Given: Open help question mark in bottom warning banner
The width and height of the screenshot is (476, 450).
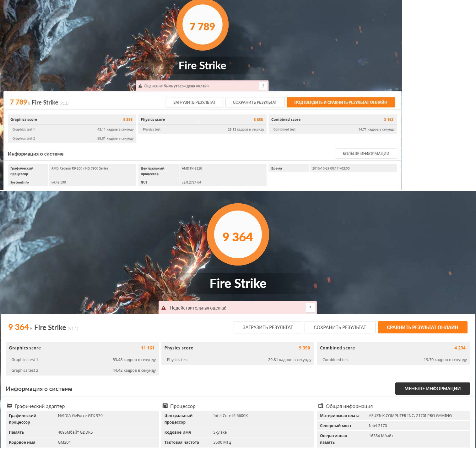Looking at the screenshot, I should [310, 308].
